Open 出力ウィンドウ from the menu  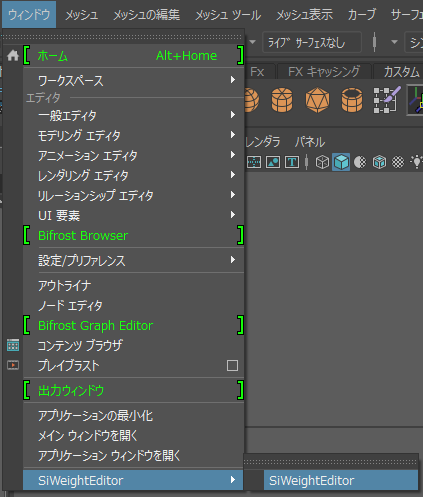(x=133, y=390)
